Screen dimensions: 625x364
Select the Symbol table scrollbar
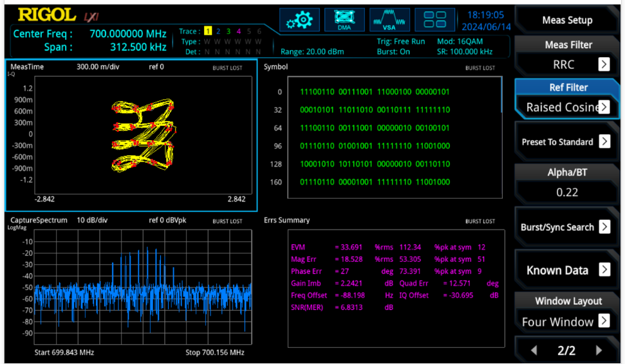tap(501, 95)
